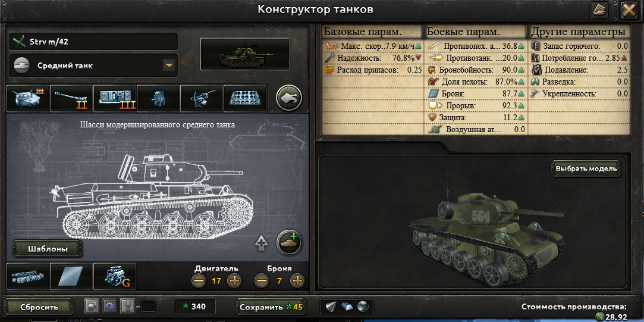Viewport: 644px width, 322px height.
Task: Open the armor plate type slot
Action: [71, 276]
